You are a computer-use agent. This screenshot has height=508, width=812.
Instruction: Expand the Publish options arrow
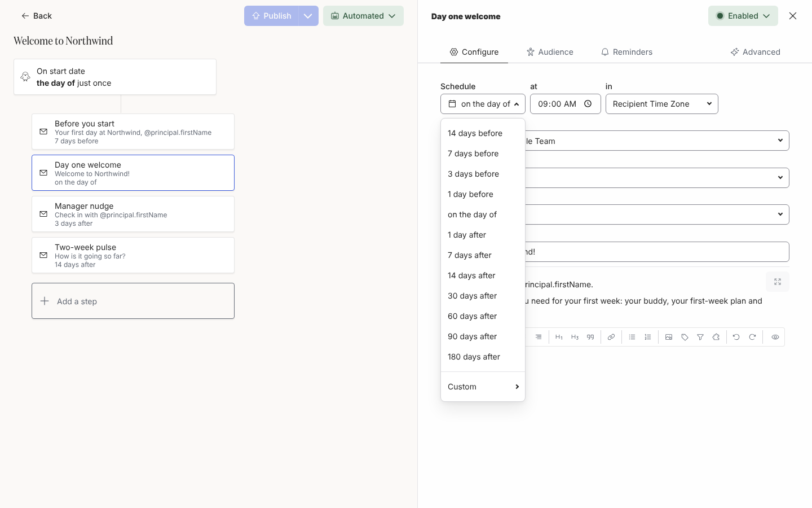[x=308, y=16]
